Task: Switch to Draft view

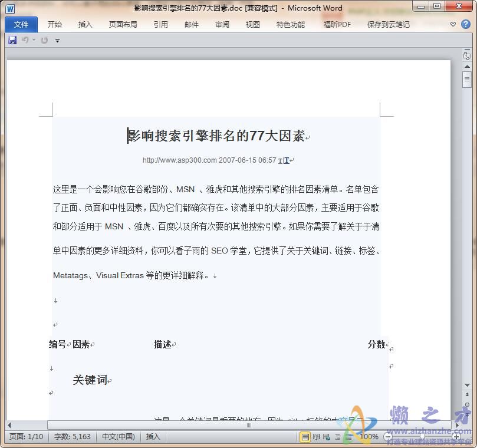Action: (348, 437)
